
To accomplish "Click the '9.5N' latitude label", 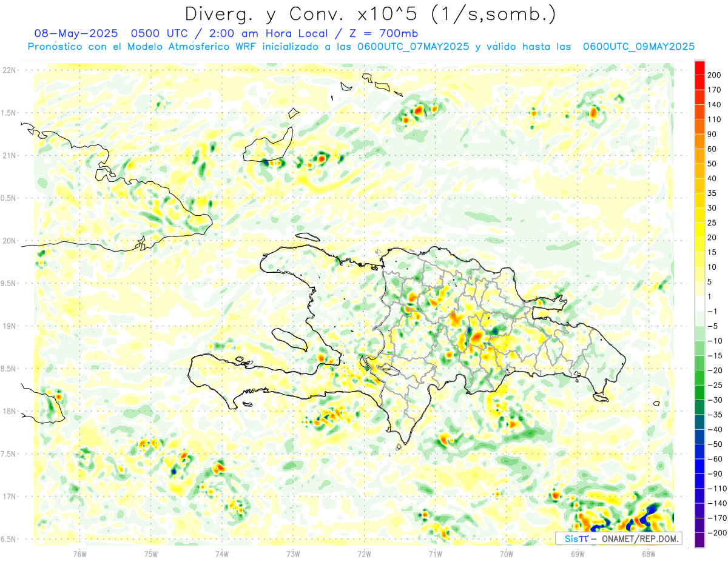I will (x=8, y=283).
